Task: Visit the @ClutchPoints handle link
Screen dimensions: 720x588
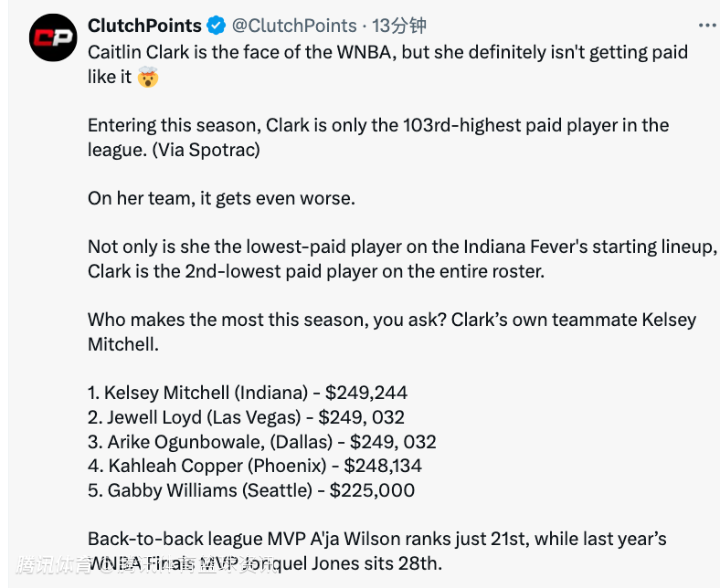Action: pyautogui.click(x=294, y=26)
